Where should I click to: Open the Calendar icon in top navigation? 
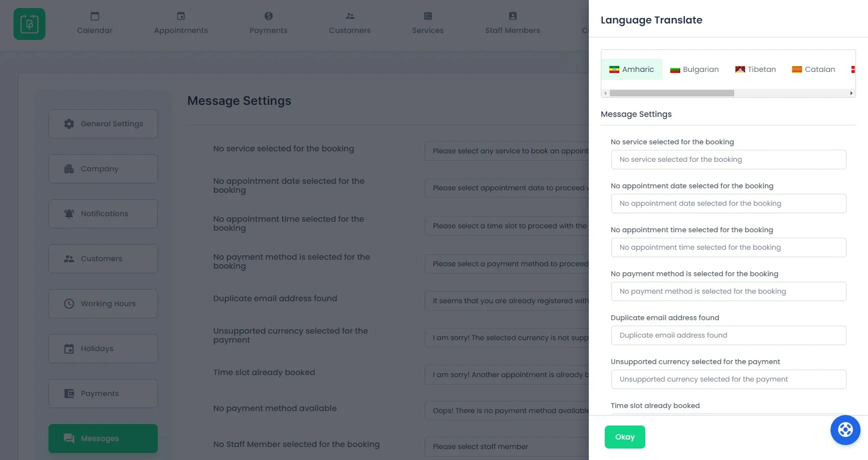pyautogui.click(x=94, y=15)
